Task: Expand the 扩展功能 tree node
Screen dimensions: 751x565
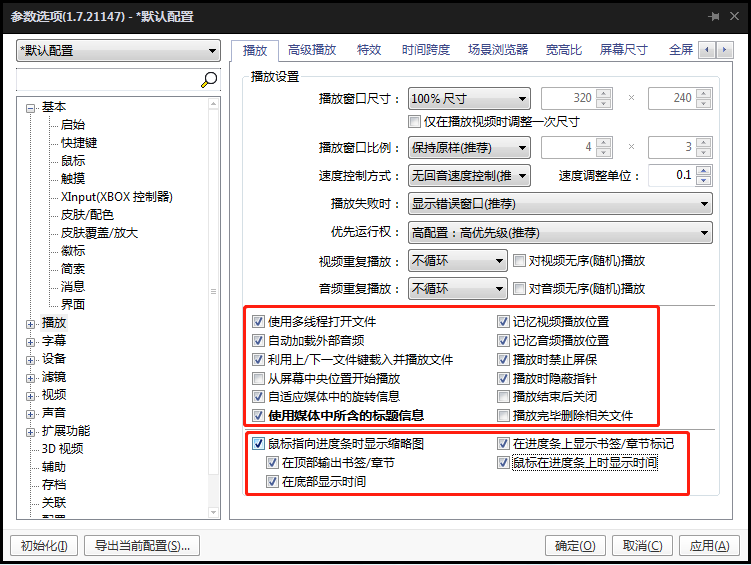Action: 31,431
